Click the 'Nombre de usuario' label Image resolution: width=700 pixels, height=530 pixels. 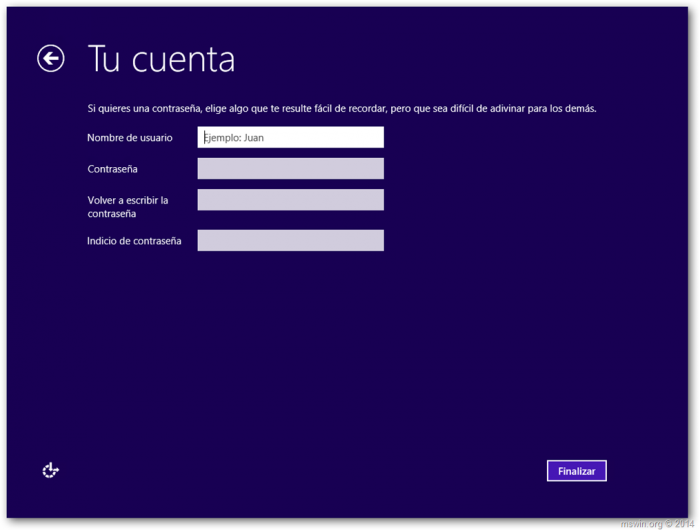(129, 138)
